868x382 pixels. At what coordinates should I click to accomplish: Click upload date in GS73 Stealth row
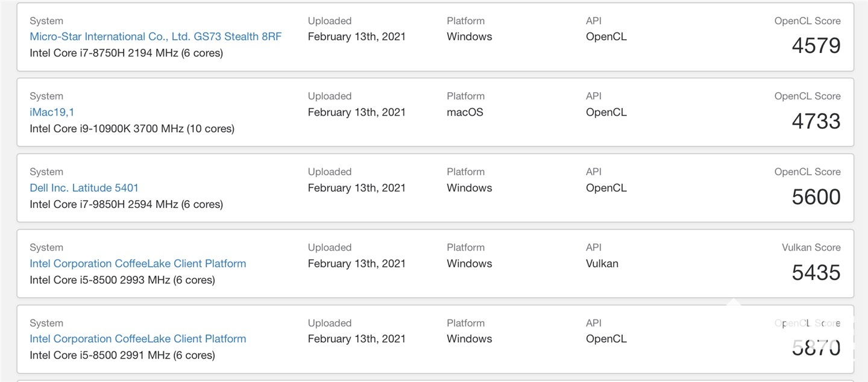click(x=357, y=37)
